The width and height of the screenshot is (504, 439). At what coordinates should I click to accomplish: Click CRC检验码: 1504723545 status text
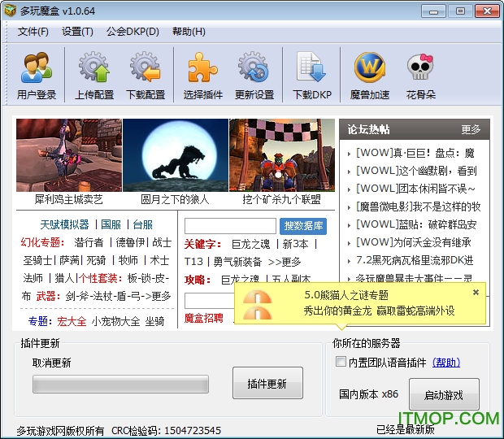[x=166, y=430]
